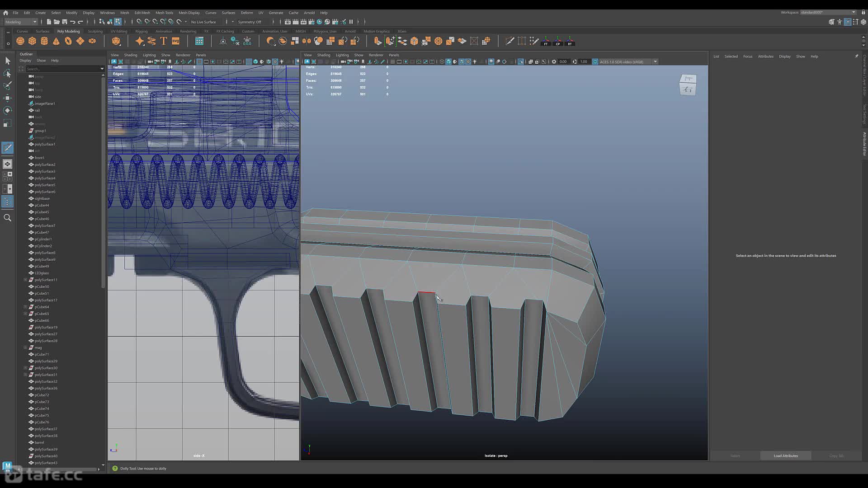Click the view cube in persp viewport

(688, 84)
